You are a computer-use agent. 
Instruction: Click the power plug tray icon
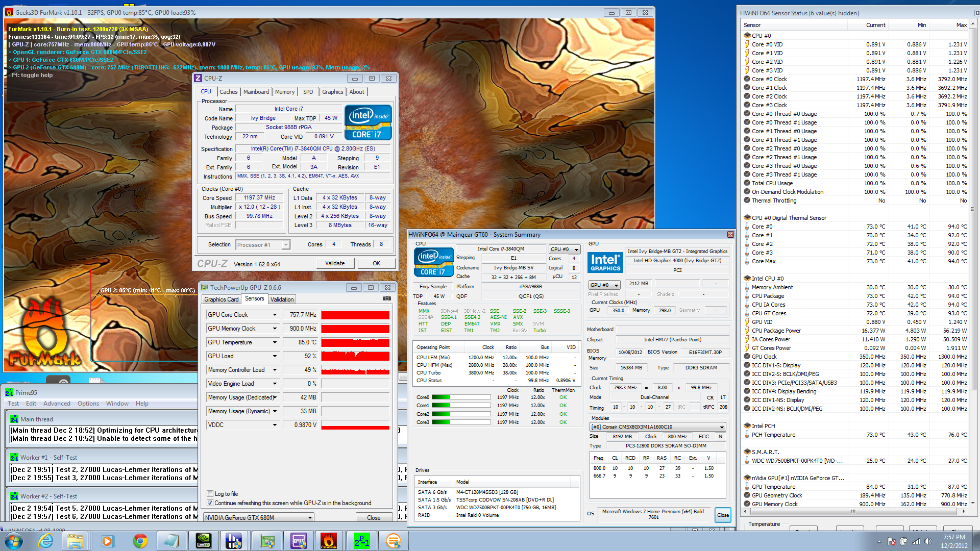(x=904, y=541)
